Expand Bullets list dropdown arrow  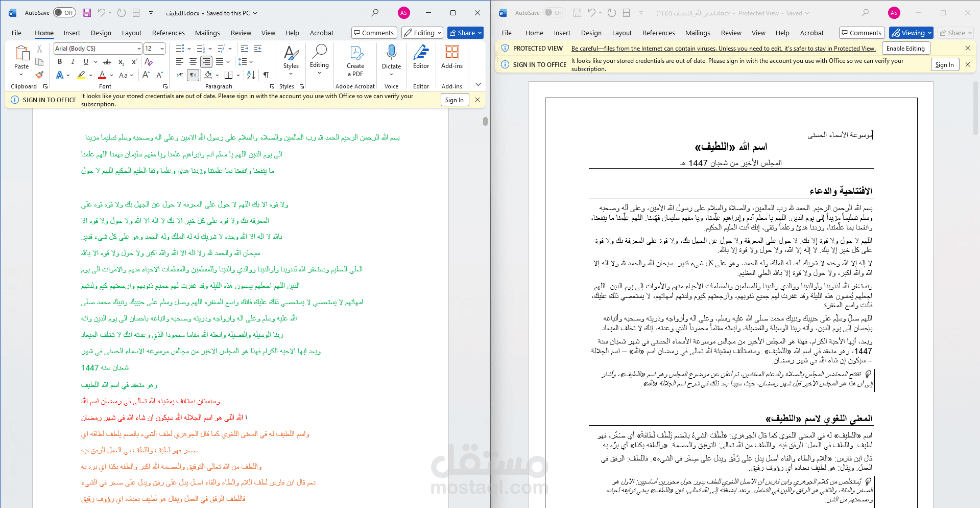189,49
